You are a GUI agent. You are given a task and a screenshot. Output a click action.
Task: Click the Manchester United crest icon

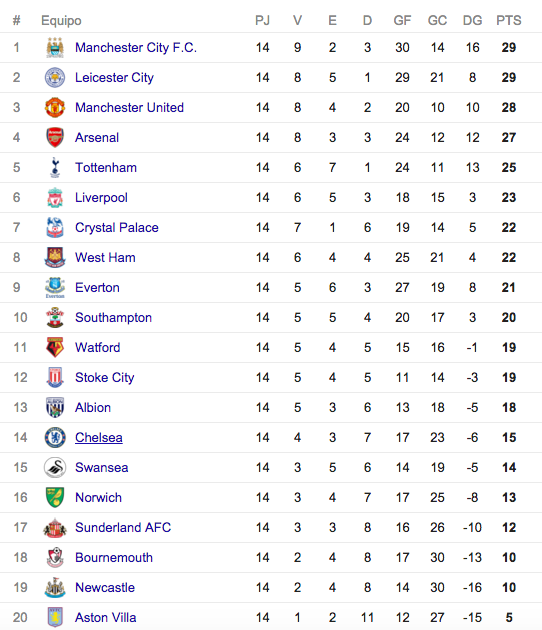pyautogui.click(x=55, y=107)
